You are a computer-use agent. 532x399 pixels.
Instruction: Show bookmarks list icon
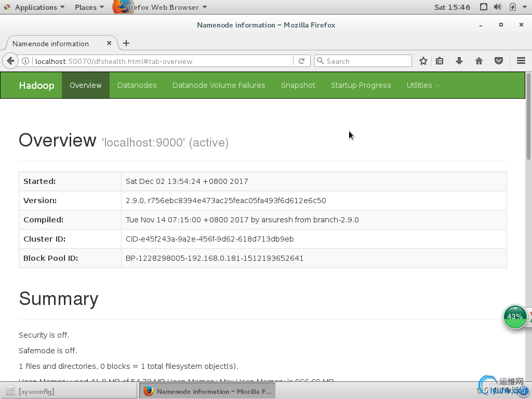[x=440, y=61]
